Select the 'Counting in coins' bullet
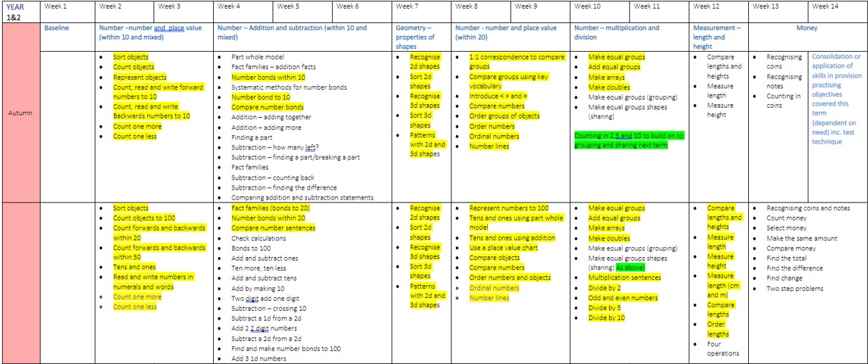The height and width of the screenshot is (364, 868). [x=784, y=101]
